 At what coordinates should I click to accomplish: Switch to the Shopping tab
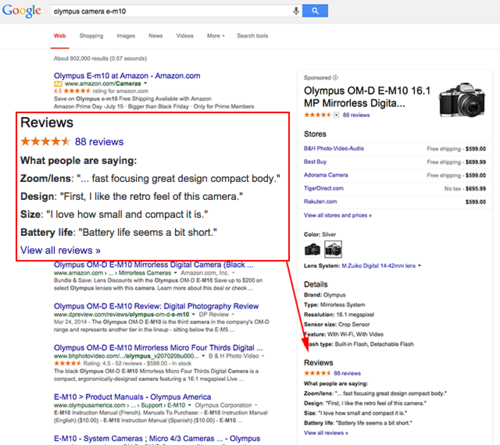click(x=91, y=36)
